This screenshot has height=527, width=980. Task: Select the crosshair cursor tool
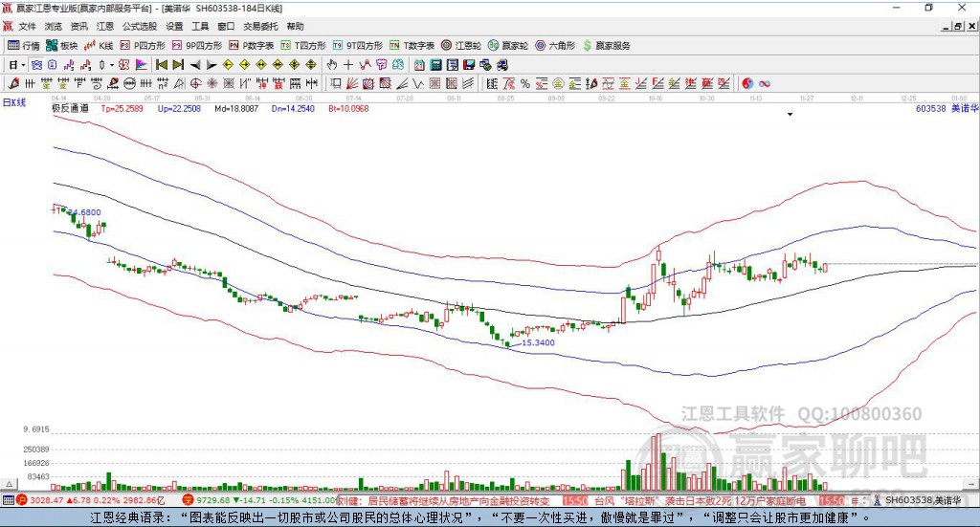click(x=348, y=65)
